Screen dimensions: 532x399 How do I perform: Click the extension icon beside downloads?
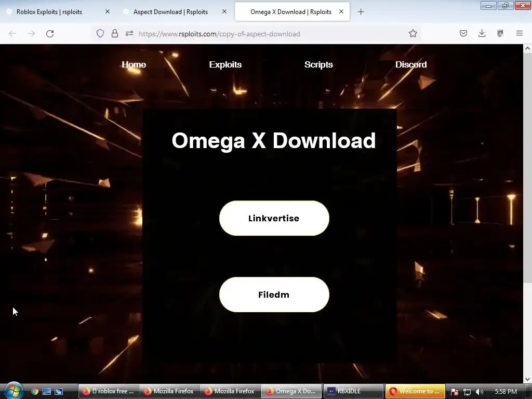(x=500, y=33)
